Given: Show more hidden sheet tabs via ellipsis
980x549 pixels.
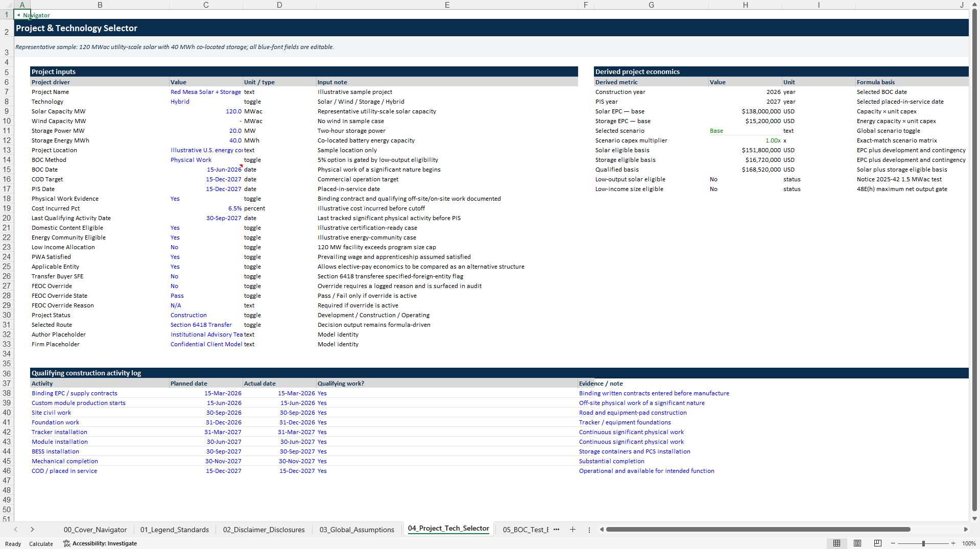Looking at the screenshot, I should point(556,530).
